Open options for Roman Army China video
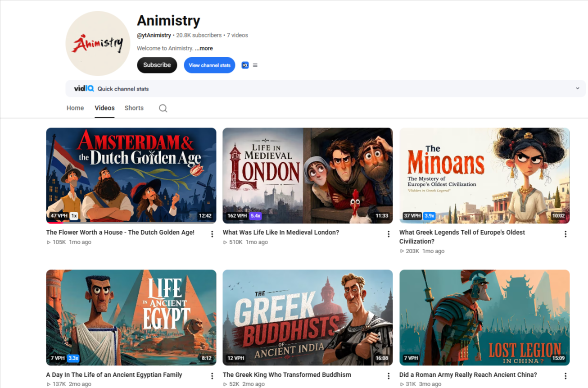Viewport: 588px width, 388px height. tap(565, 376)
